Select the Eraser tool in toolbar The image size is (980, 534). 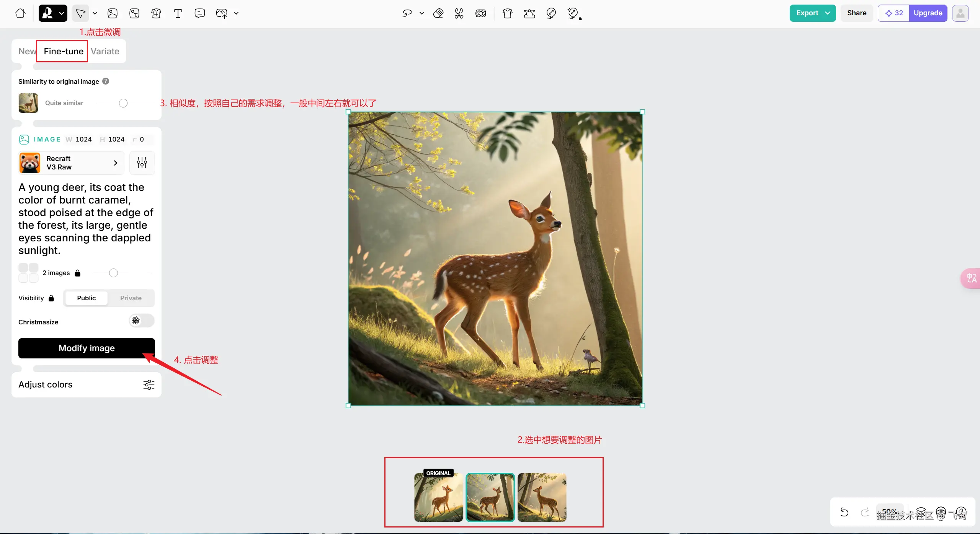point(438,13)
